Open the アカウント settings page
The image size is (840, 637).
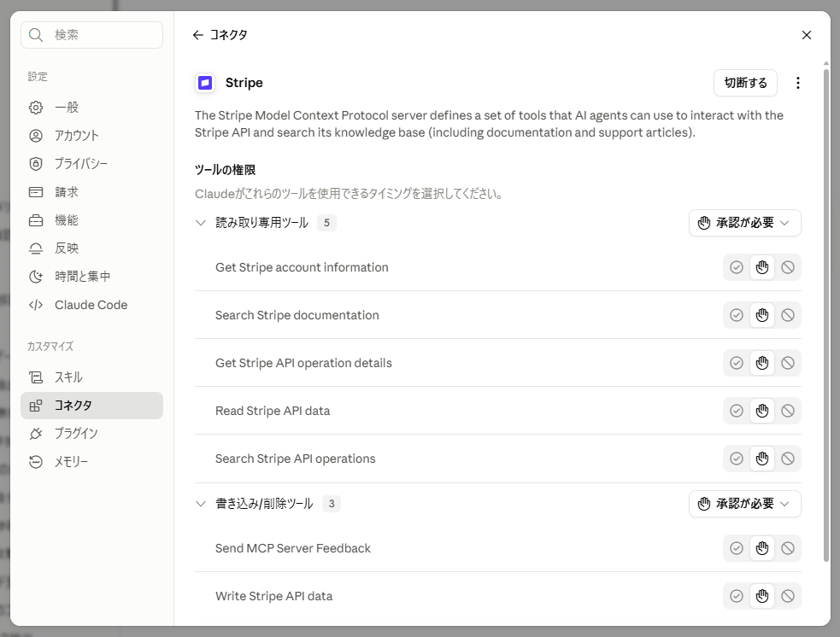[91, 136]
